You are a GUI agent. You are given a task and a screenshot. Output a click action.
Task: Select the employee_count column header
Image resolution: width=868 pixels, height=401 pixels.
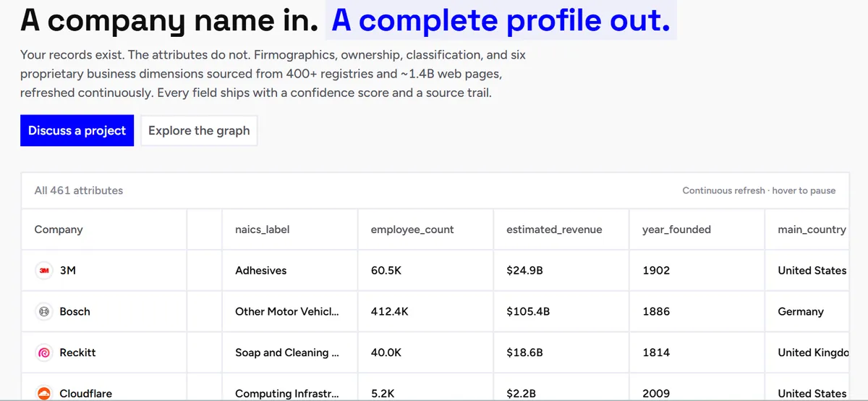pyautogui.click(x=425, y=229)
